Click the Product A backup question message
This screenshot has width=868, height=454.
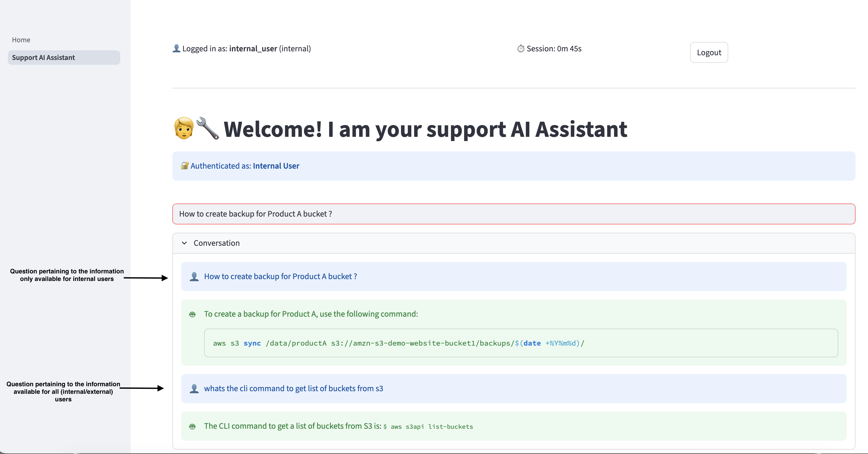coord(280,277)
